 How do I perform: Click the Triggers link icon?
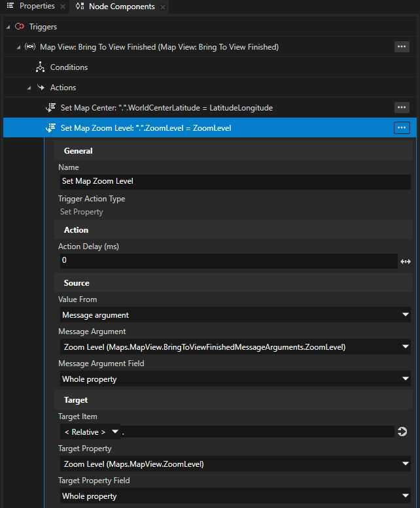(20, 27)
